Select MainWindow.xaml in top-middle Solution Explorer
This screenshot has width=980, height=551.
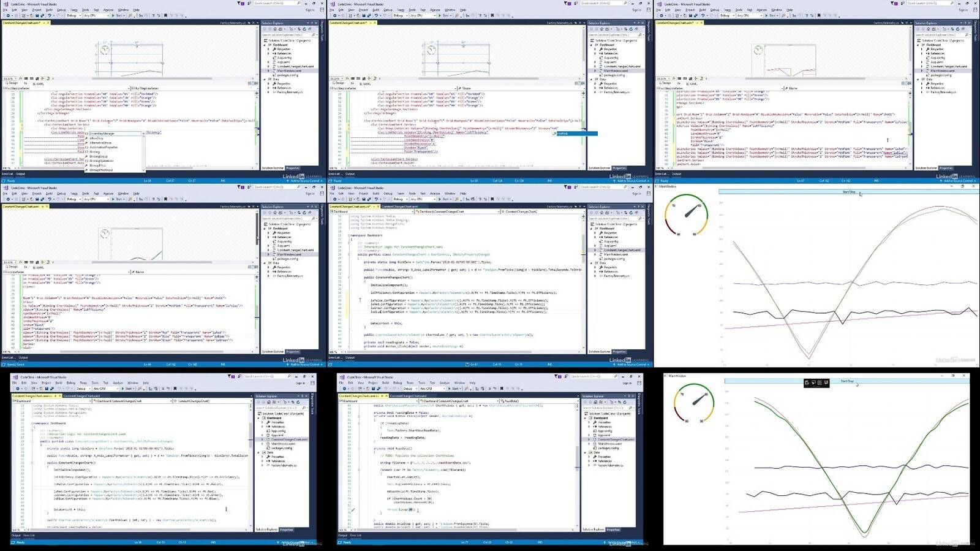(616, 70)
